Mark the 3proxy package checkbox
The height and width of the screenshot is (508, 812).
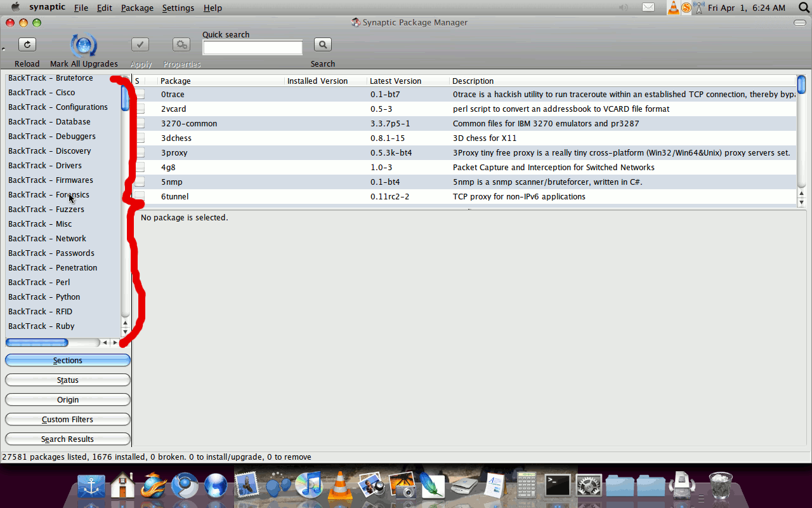(x=140, y=152)
